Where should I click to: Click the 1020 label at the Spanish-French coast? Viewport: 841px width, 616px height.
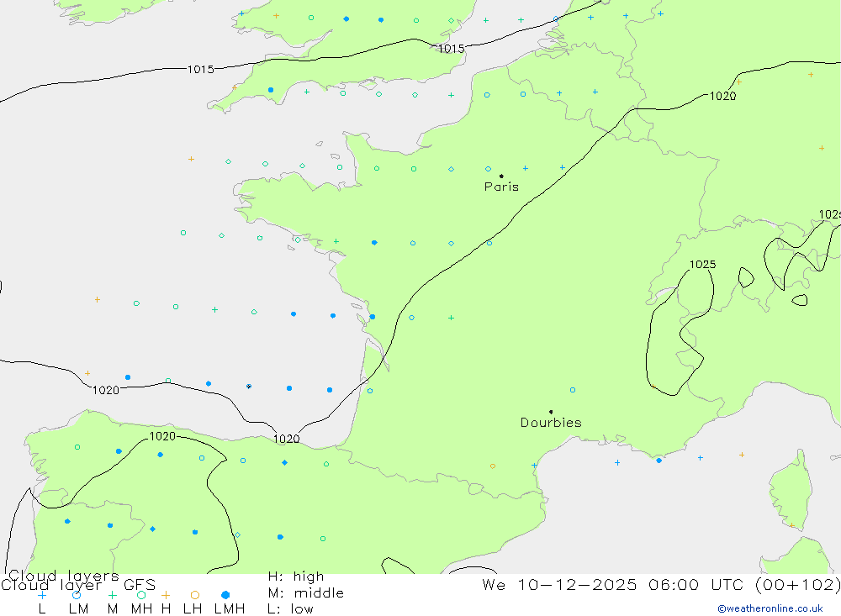(287, 439)
